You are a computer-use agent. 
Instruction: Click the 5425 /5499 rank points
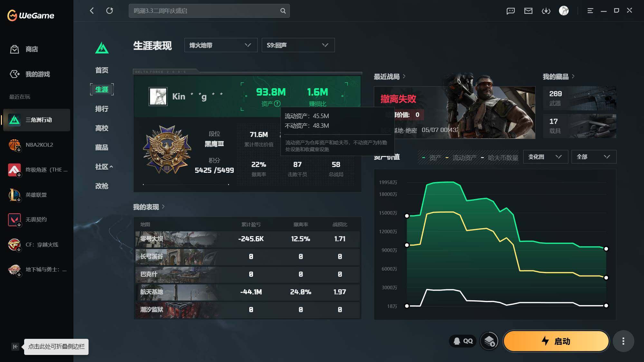pyautogui.click(x=214, y=170)
